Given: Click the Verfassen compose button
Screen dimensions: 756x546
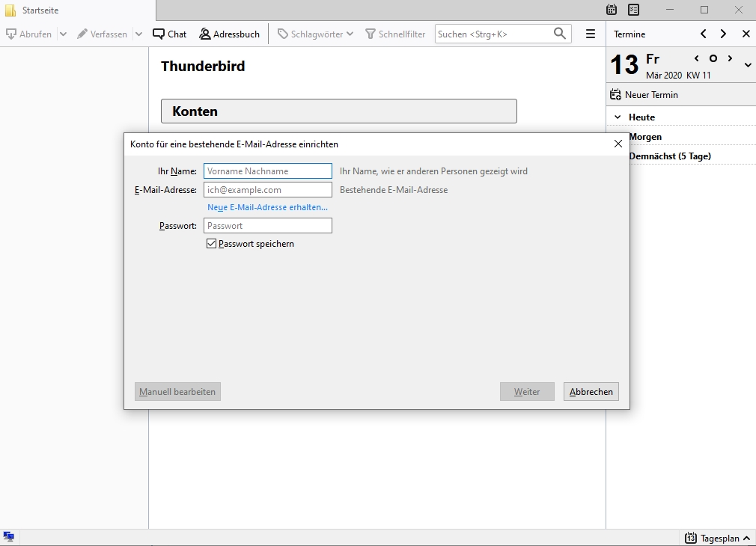Looking at the screenshot, I should (103, 34).
